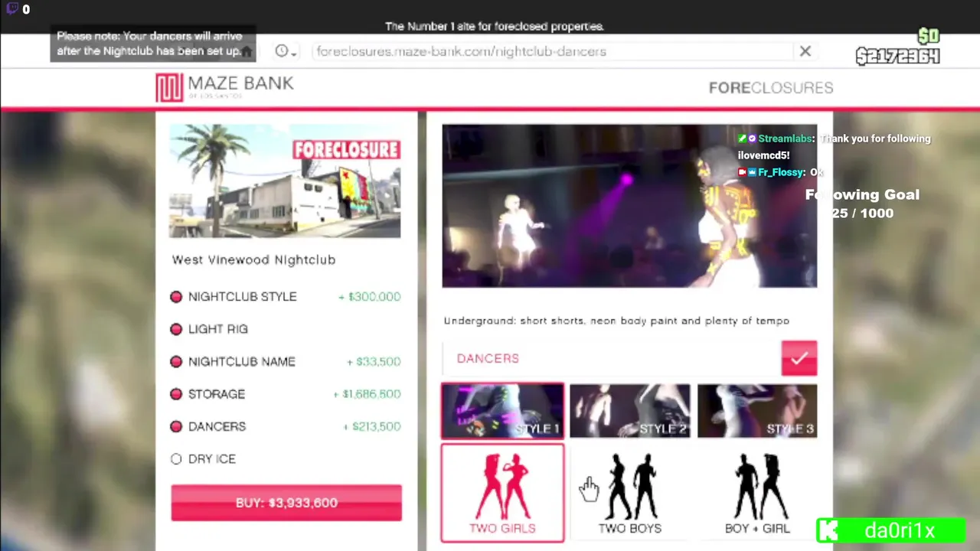
Task: Close the in-game browser with the X
Action: click(x=805, y=51)
